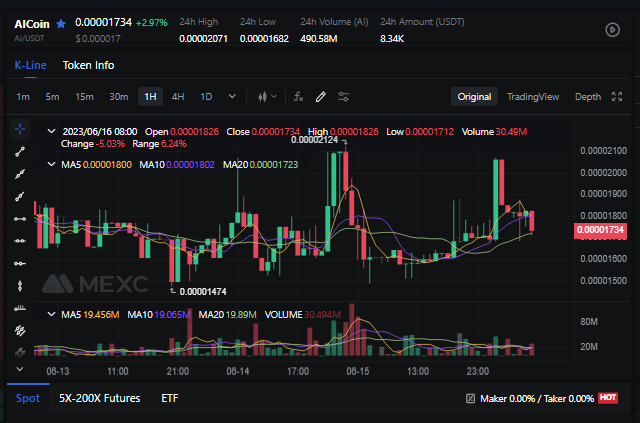This screenshot has width=640, height=423.
Task: Open chart settings sliders icon
Action: pos(343,97)
